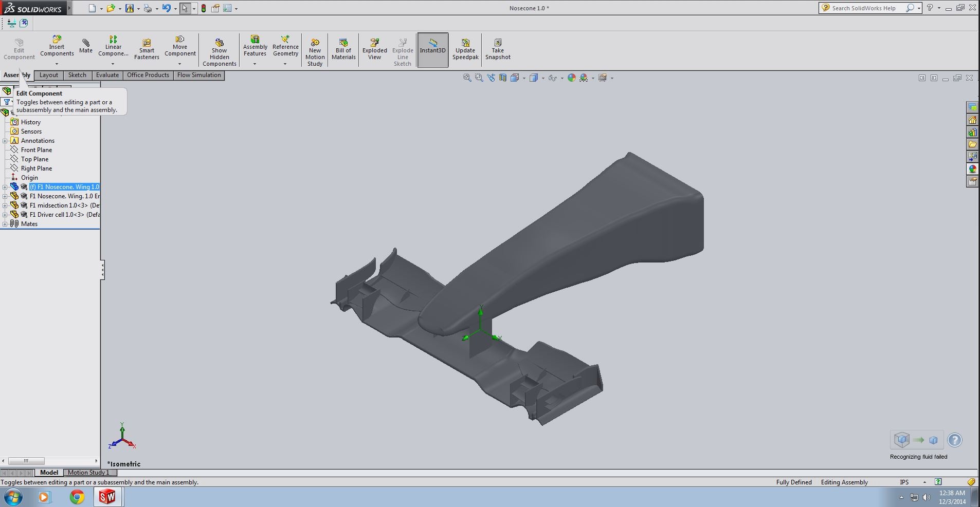This screenshot has width=980, height=507.
Task: Click the Search SolidWorks Help field
Action: click(x=864, y=8)
